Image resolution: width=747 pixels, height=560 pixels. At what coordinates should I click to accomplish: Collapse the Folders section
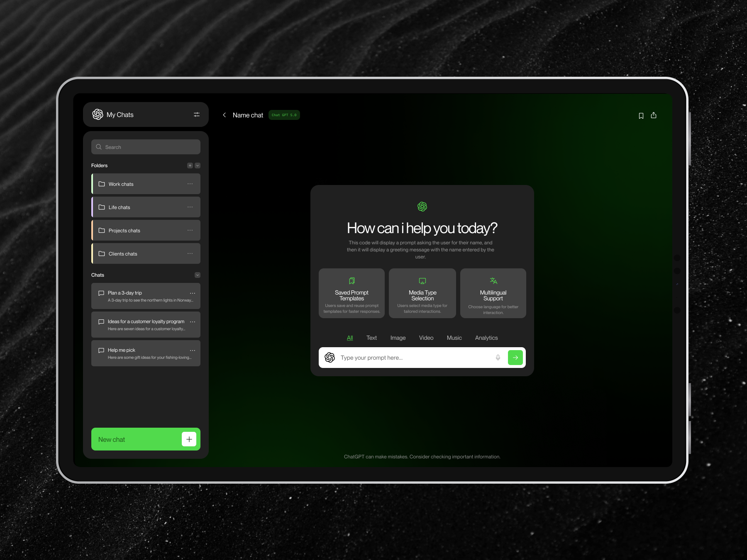[198, 165]
